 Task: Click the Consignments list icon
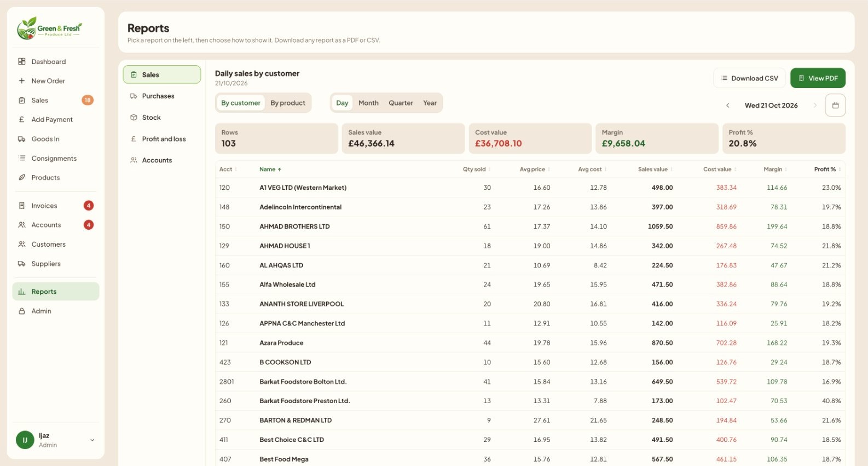(22, 158)
